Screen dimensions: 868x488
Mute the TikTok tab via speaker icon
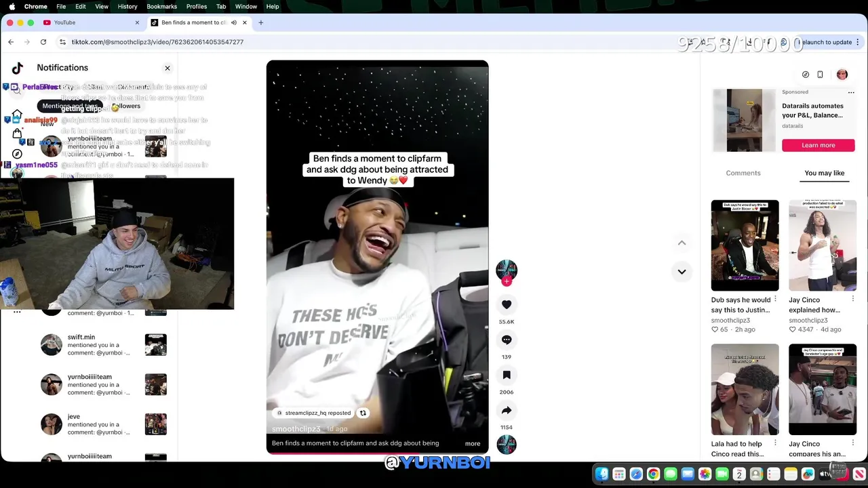click(234, 22)
